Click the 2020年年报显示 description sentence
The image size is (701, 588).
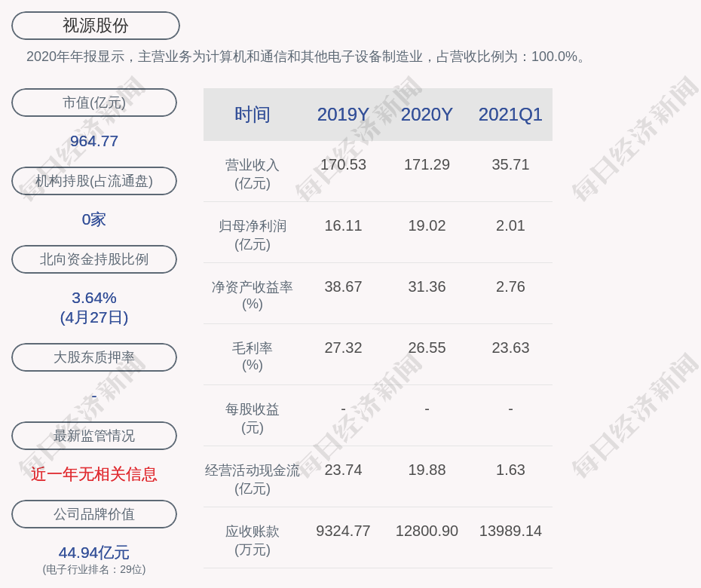point(306,57)
